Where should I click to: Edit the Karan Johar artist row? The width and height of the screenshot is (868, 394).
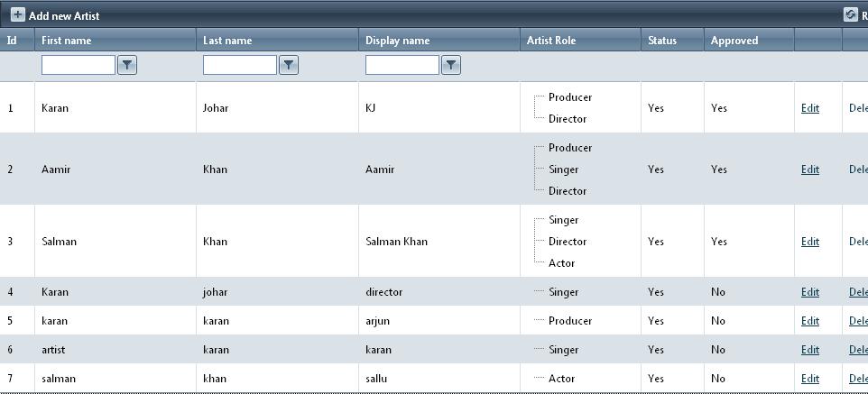tap(810, 108)
